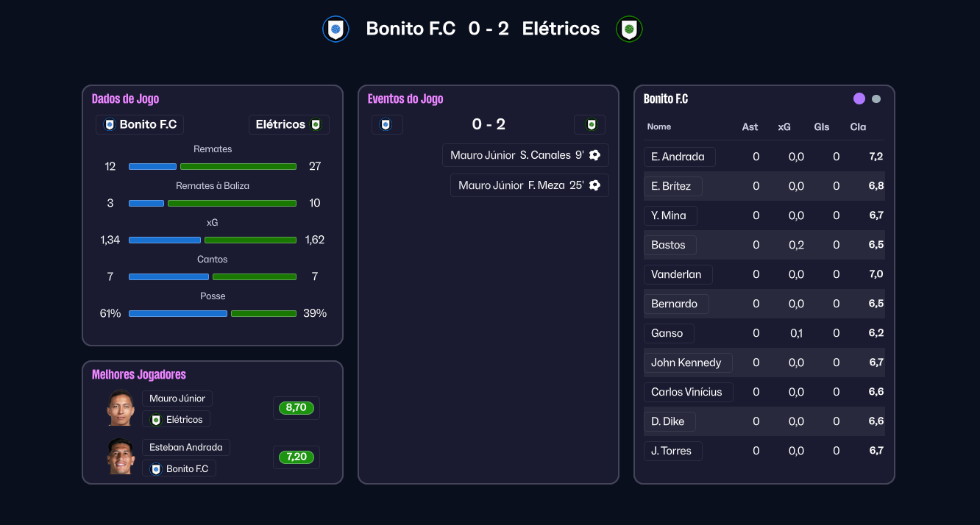Click Mauro Júnior name in best players

pyautogui.click(x=177, y=399)
